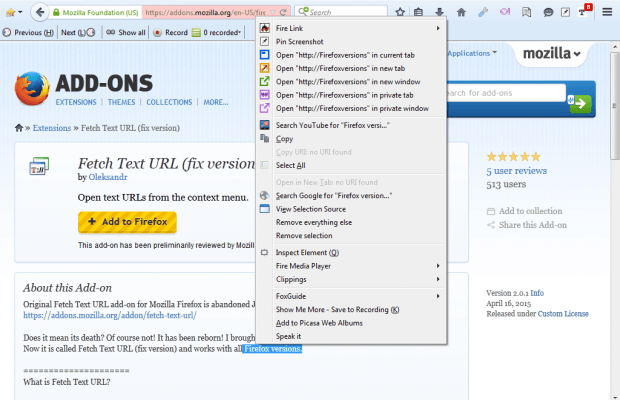The image size is (620, 400).
Task: Click the page vertical scrollbar thumb
Action: 614,105
